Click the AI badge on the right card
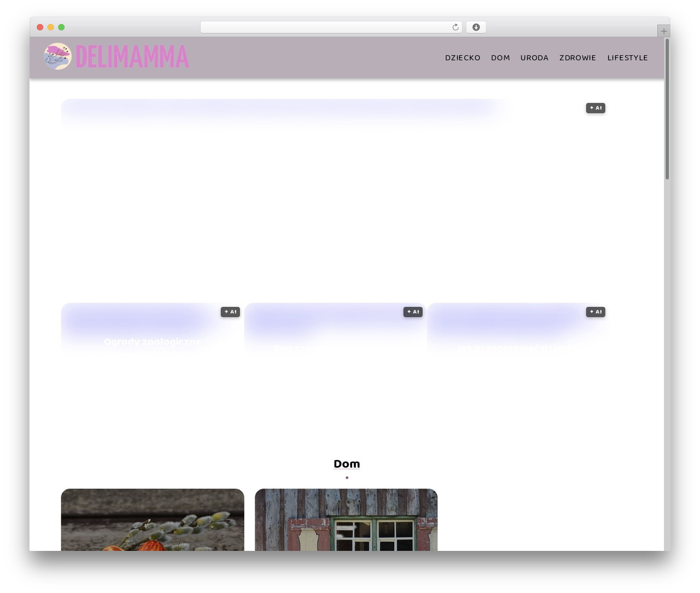This screenshot has height=593, width=700. 596,312
